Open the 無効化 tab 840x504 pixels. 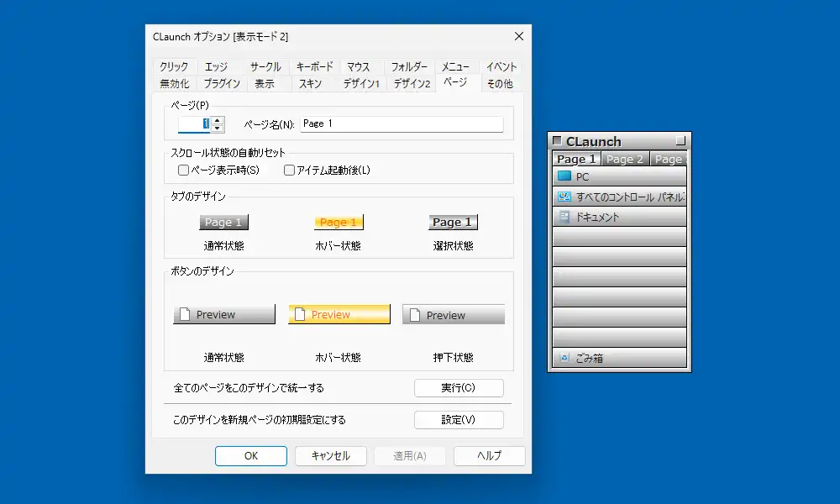click(x=174, y=83)
